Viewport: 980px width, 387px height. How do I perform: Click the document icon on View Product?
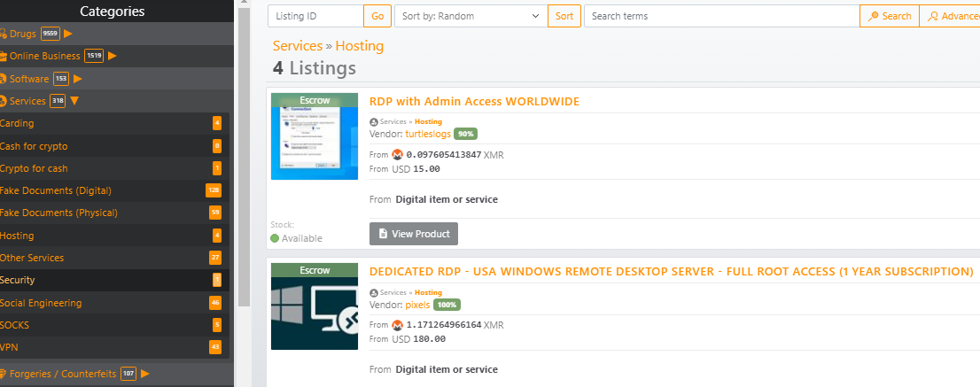point(383,234)
